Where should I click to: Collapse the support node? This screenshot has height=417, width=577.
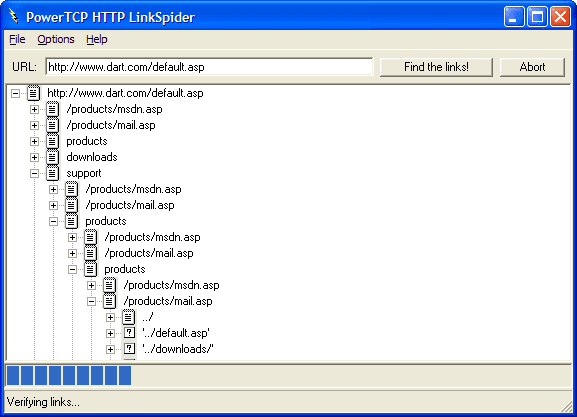click(34, 173)
